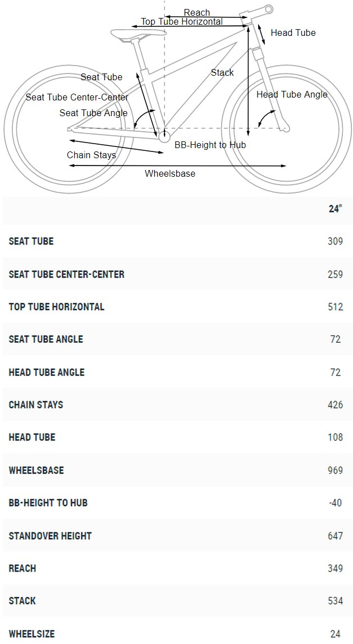Click the Chain Stays diagram label
353x644 pixels.
91,155
